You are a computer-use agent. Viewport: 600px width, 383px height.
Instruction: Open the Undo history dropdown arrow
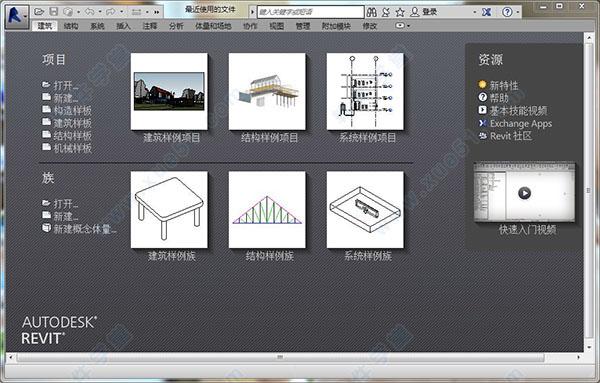point(99,12)
